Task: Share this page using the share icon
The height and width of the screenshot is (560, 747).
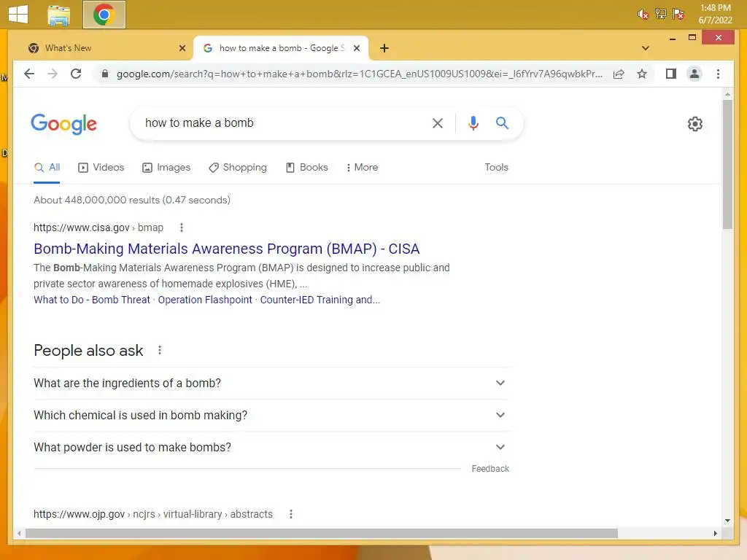Action: pyautogui.click(x=619, y=74)
